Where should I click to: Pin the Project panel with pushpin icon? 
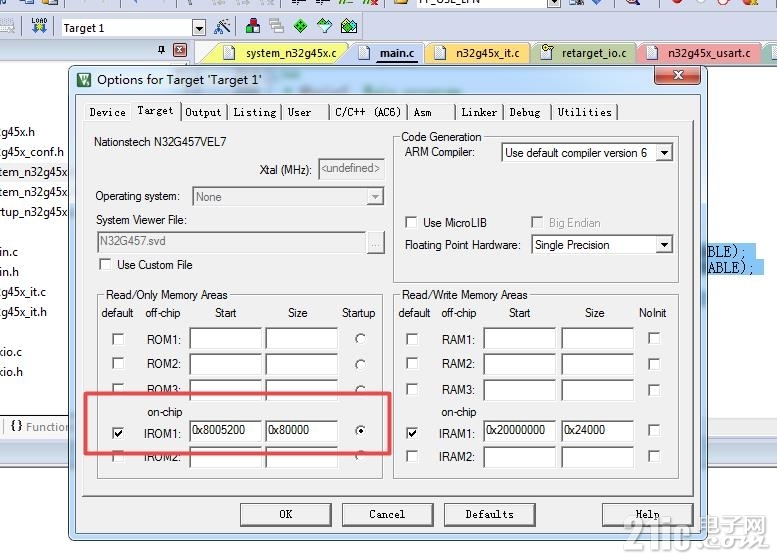[x=161, y=50]
